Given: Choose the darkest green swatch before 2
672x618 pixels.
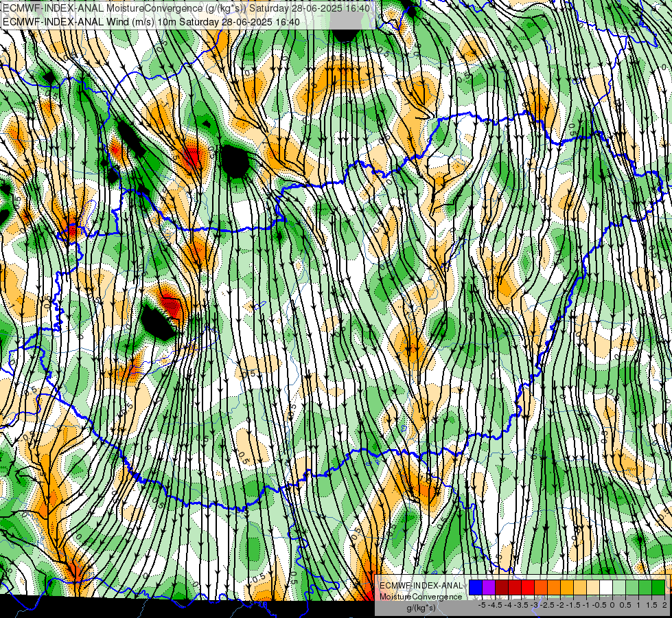Looking at the screenshot, I should pyautogui.click(x=659, y=587).
